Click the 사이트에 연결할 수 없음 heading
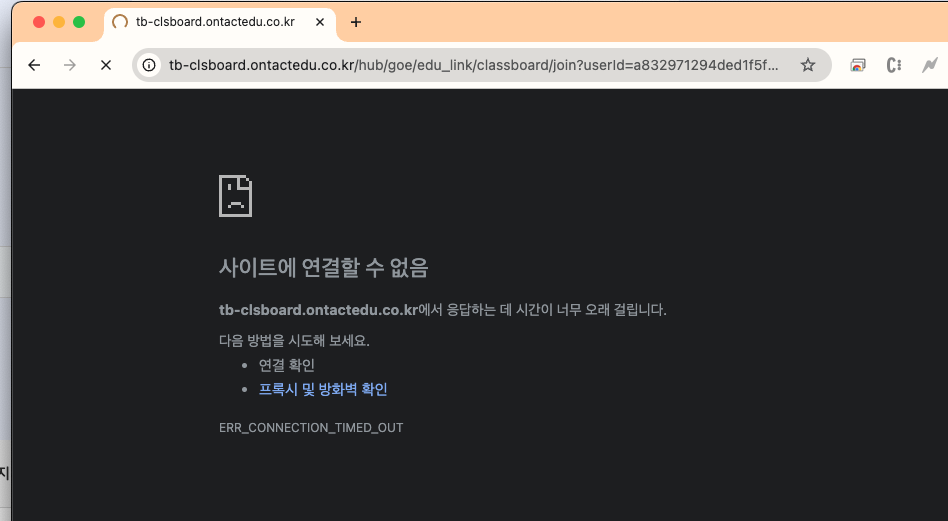The image size is (948, 521). coord(323,267)
